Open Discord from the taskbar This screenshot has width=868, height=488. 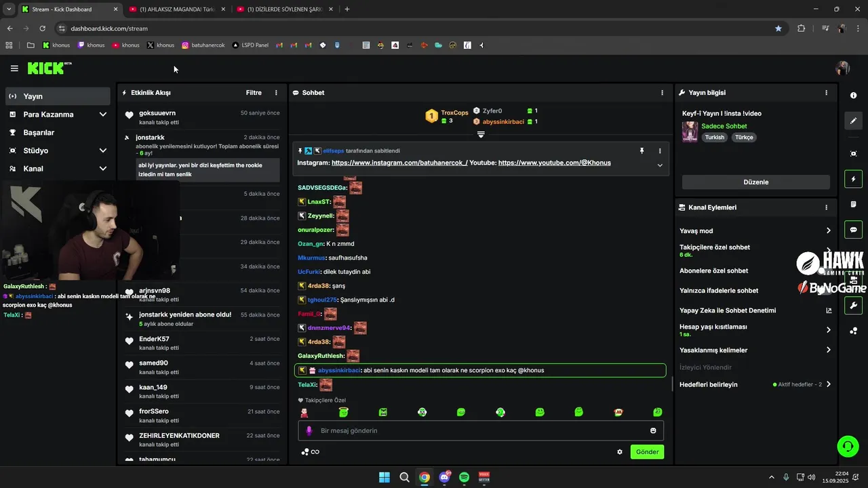pos(444,477)
